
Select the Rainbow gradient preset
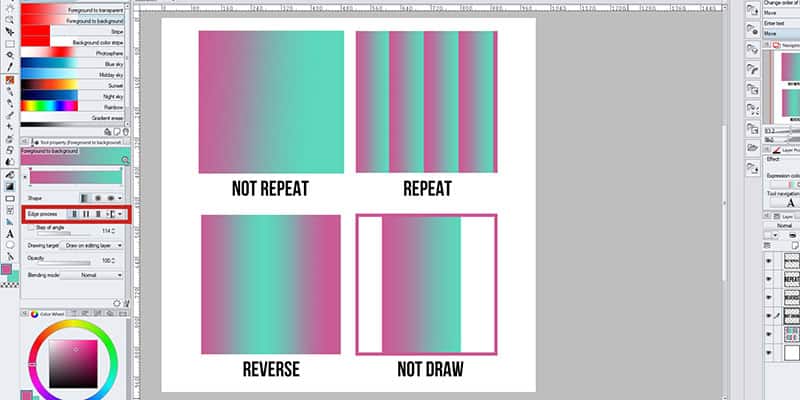tap(72, 107)
